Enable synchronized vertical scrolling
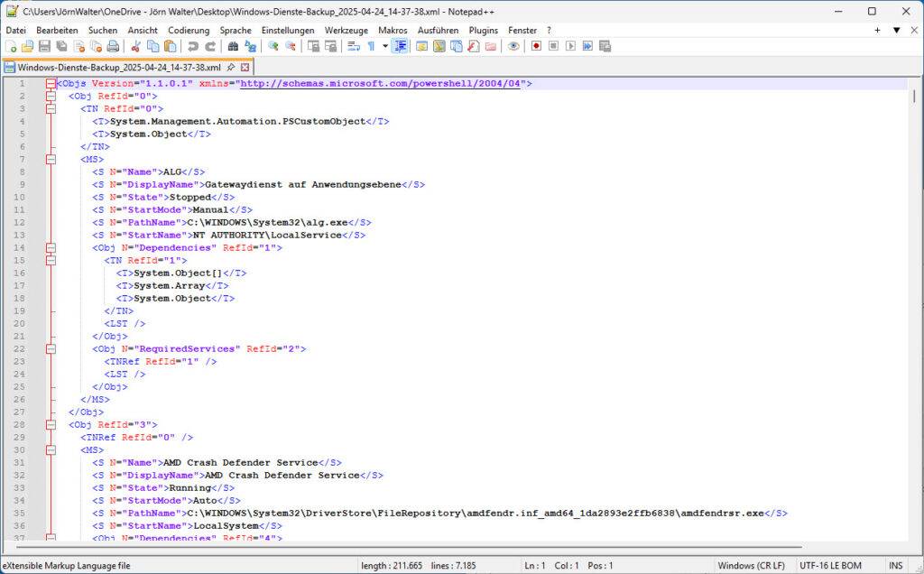The width and height of the screenshot is (924, 574). [x=311, y=45]
